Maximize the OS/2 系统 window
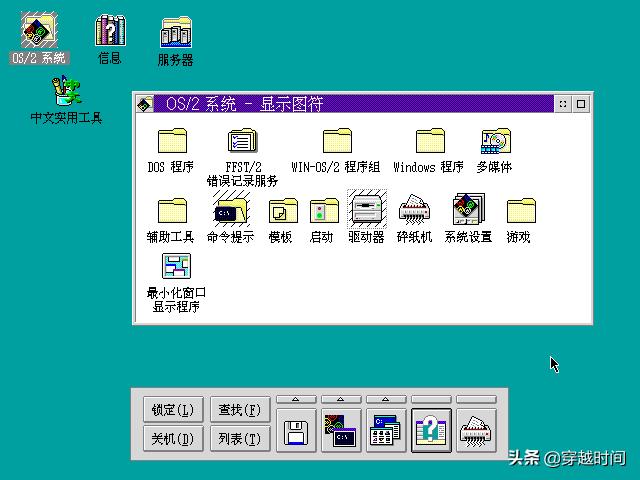Screen dimensions: 640x480 [581, 104]
